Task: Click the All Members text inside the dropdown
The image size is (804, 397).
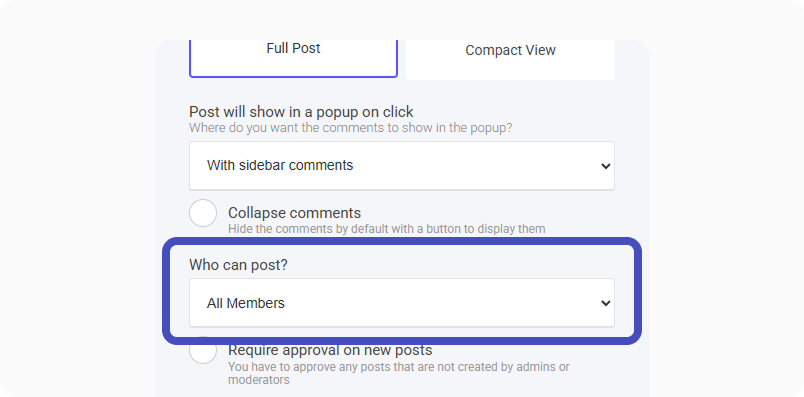Action: pos(246,303)
